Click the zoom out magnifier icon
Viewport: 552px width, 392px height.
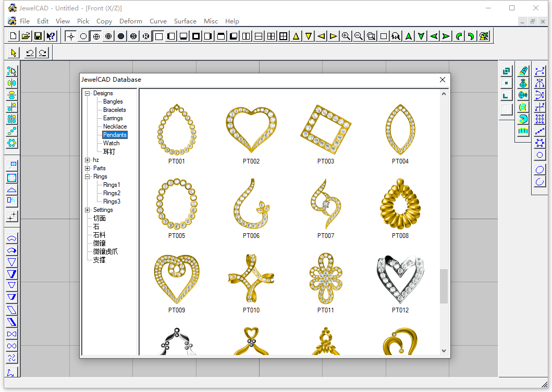tap(359, 36)
